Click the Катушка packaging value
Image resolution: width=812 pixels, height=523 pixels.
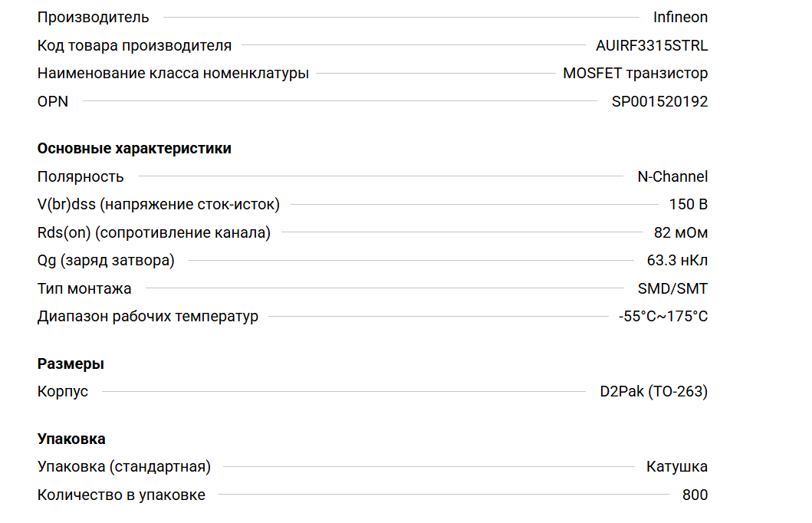(677, 467)
